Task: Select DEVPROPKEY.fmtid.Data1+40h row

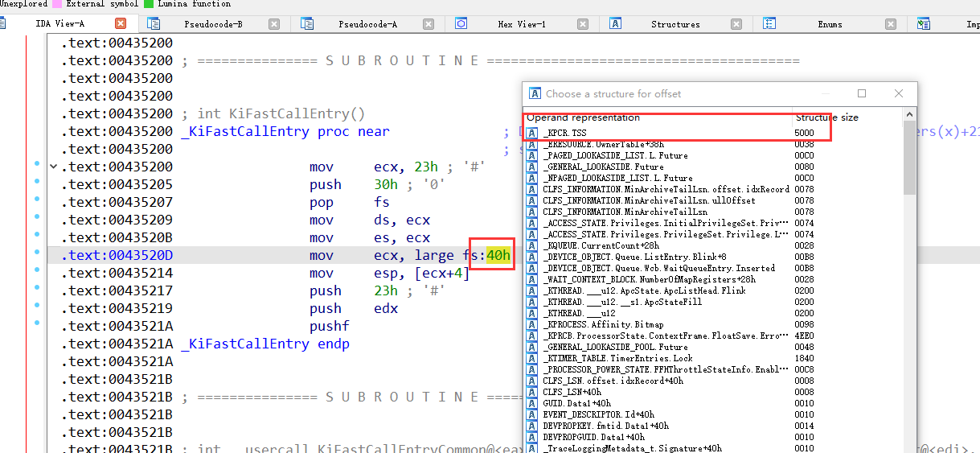Action: (713, 426)
